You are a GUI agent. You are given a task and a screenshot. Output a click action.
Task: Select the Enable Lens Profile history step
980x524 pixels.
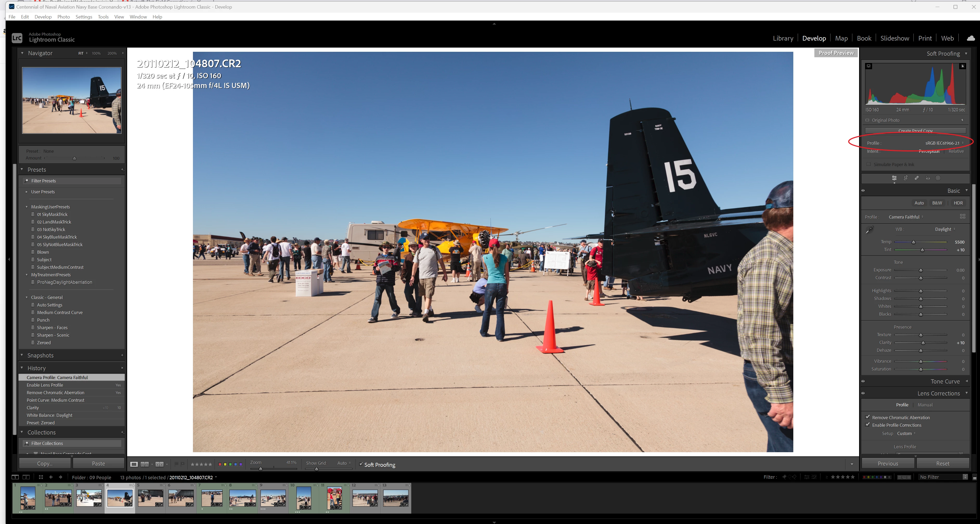45,385
